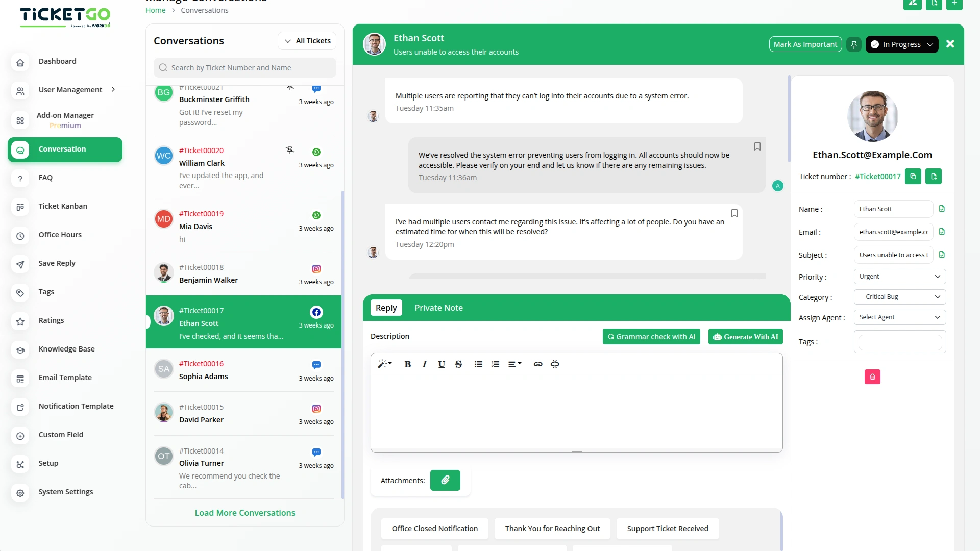Click the export ticket icon beside the copy icon
Screen dimensions: 980x551
pyautogui.click(x=934, y=176)
